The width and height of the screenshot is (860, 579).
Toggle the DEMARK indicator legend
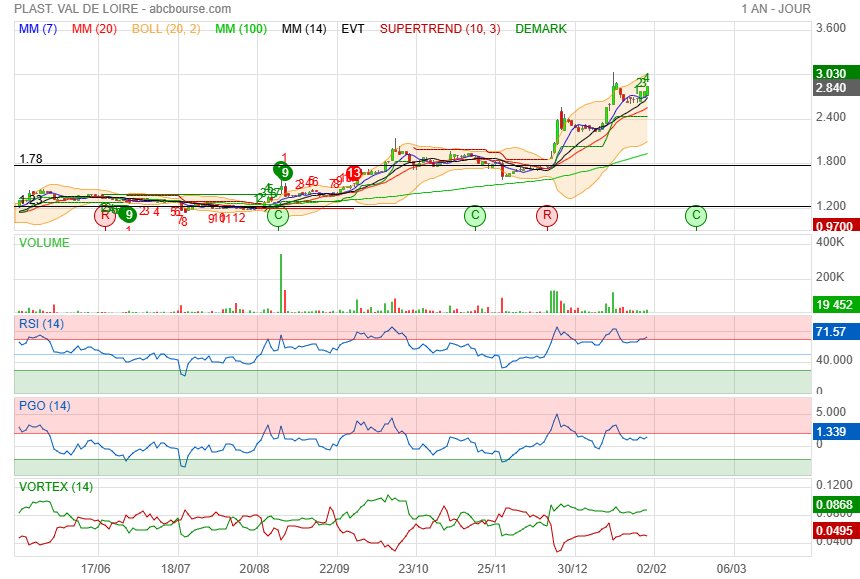click(540, 29)
